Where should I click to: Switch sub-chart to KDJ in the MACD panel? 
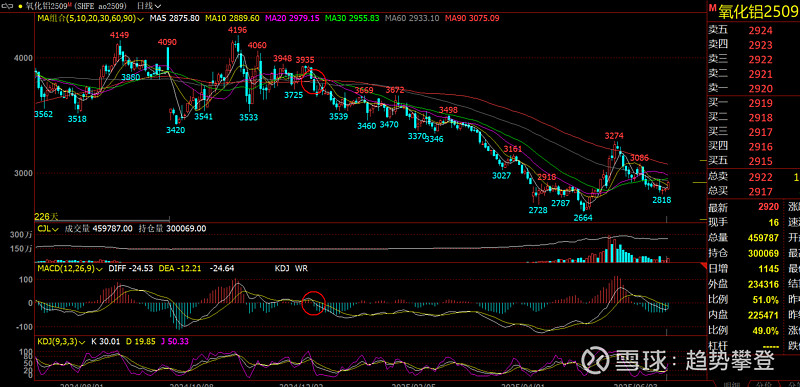point(283,268)
